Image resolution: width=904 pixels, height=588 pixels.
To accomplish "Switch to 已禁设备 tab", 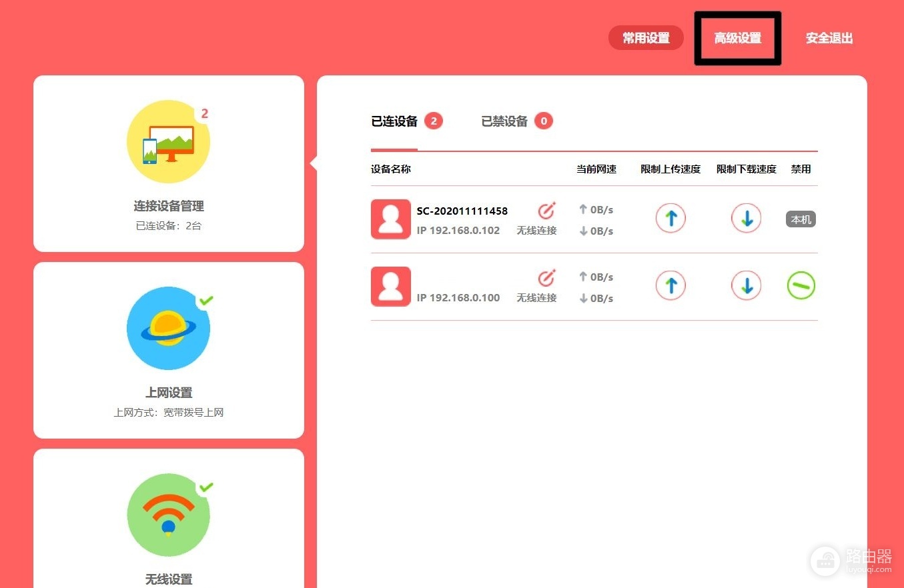I will [x=504, y=121].
